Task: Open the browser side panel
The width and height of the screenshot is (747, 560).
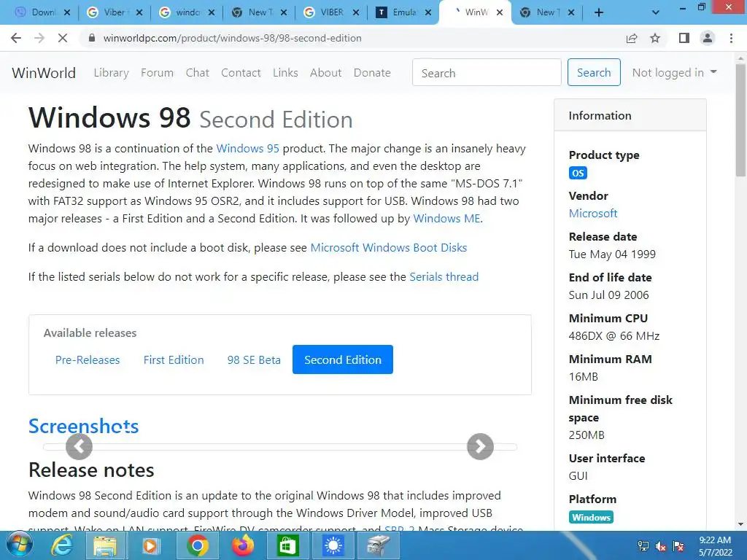Action: coord(684,38)
